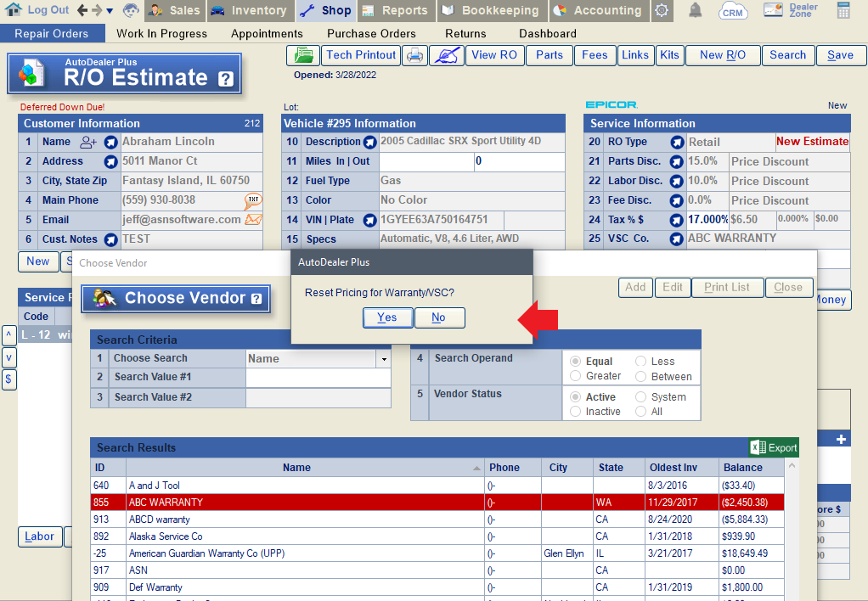Select the Less search operand

coord(641,362)
